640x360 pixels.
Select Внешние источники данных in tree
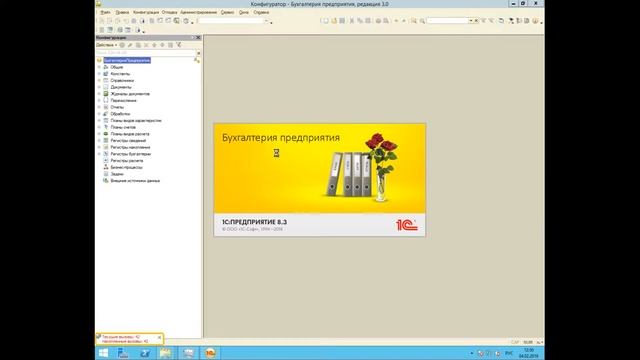pyautogui.click(x=135, y=181)
